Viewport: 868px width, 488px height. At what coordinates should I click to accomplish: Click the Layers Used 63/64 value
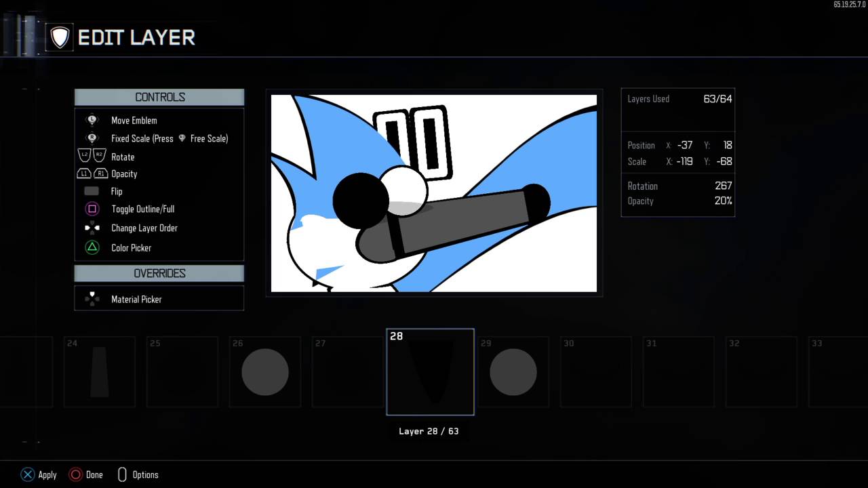[x=717, y=99]
